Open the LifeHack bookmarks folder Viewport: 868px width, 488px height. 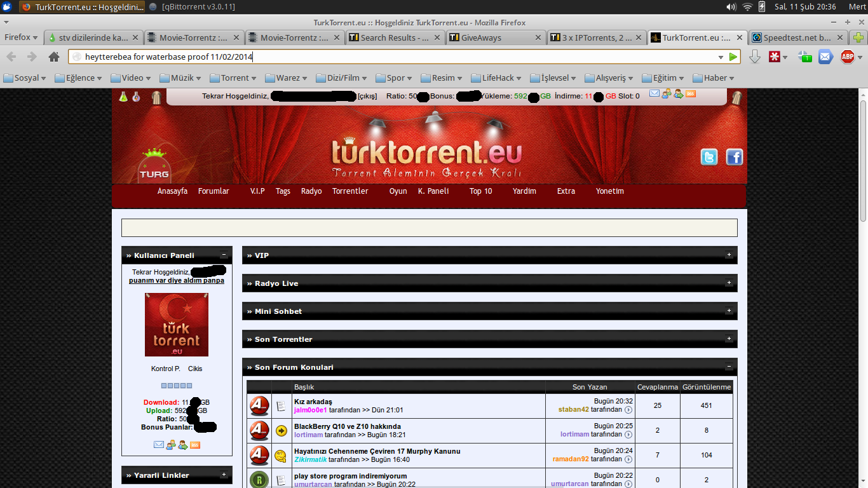496,78
